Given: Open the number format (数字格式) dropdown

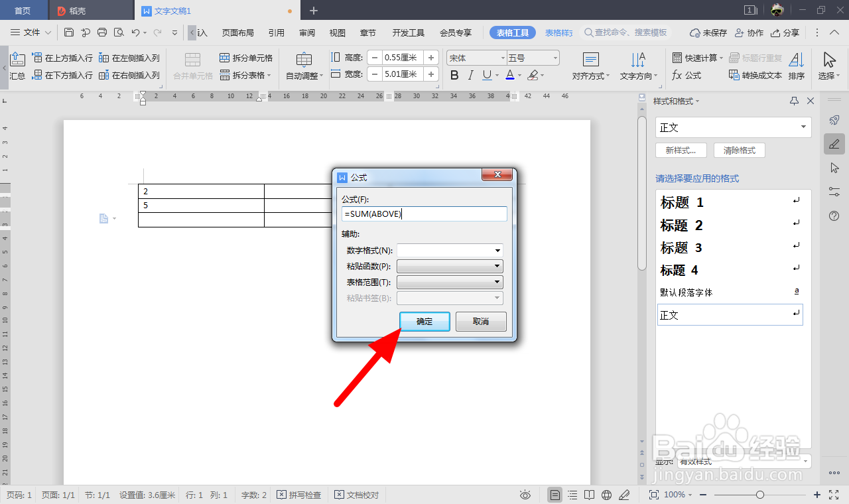Looking at the screenshot, I should [497, 251].
